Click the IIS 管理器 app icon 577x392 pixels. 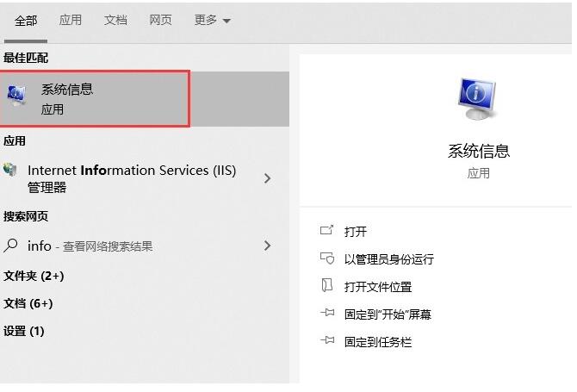pyautogui.click(x=10, y=170)
